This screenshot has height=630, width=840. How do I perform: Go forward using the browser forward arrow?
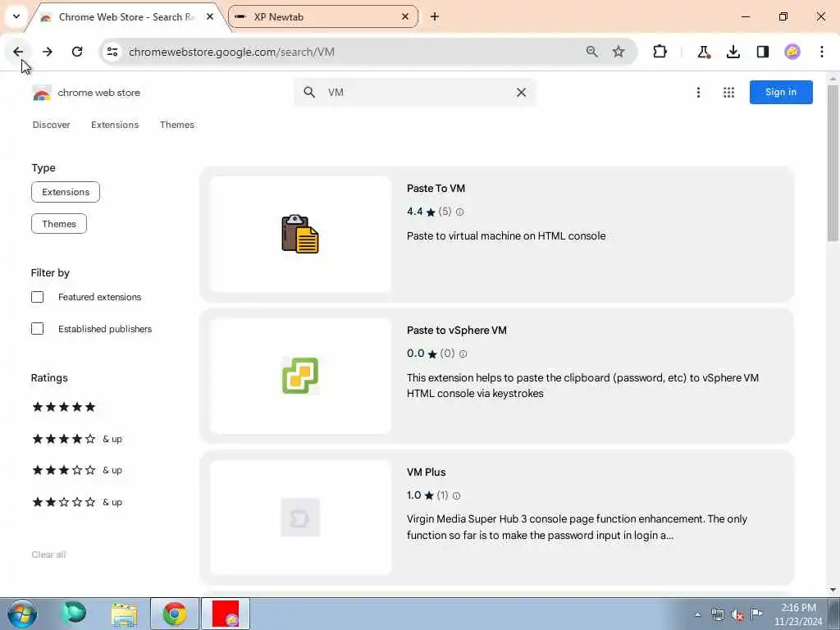tap(48, 52)
